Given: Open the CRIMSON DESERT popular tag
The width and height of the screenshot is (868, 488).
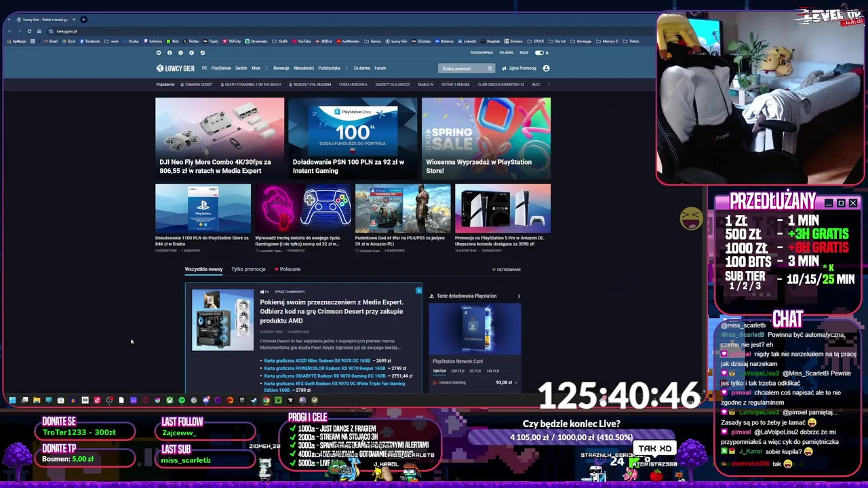Looking at the screenshot, I should (197, 85).
